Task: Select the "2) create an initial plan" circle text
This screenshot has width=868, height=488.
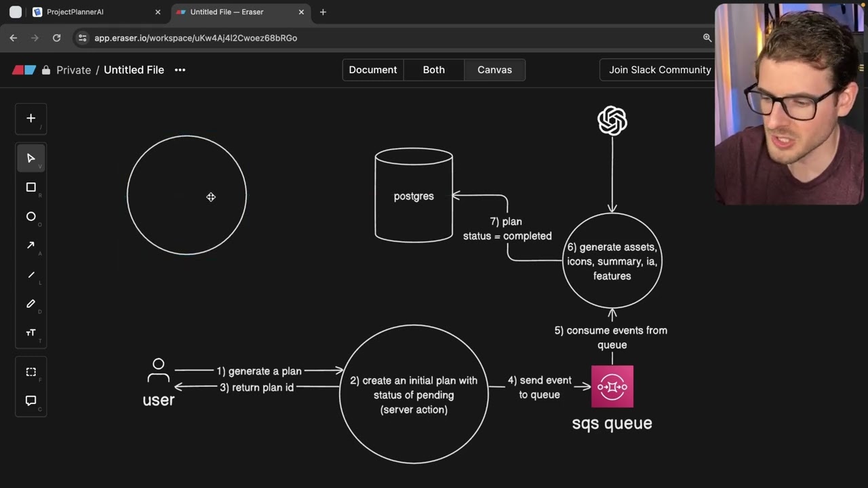Action: click(414, 394)
